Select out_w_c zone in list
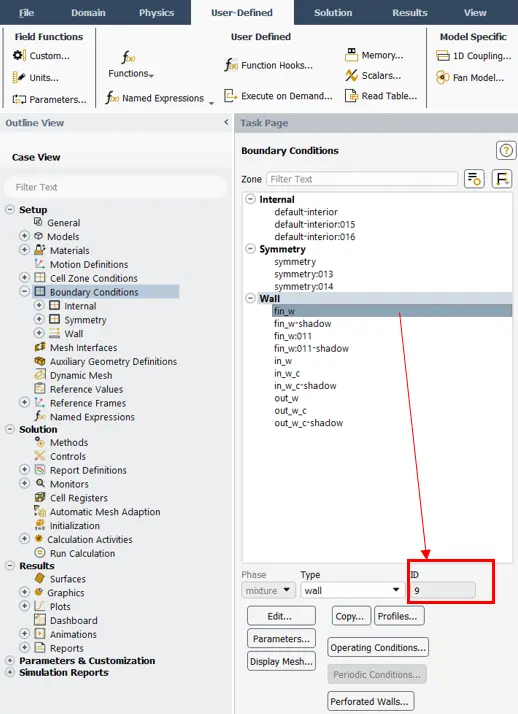 click(x=290, y=410)
